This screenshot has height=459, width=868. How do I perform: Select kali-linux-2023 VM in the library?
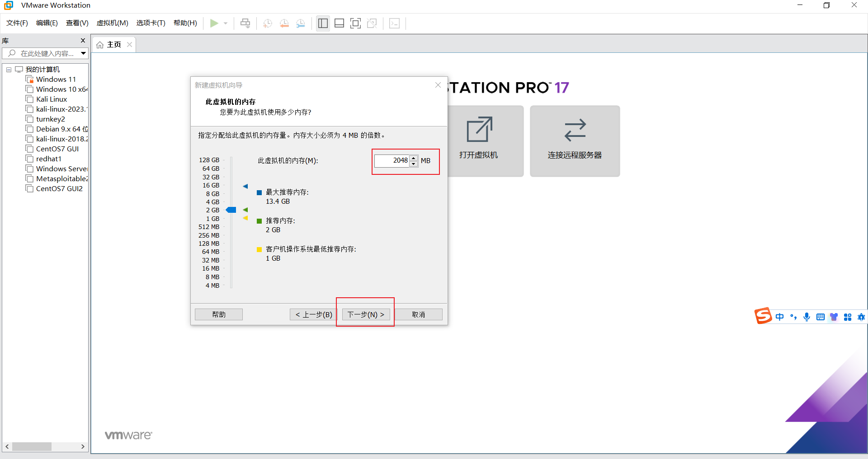(x=57, y=109)
